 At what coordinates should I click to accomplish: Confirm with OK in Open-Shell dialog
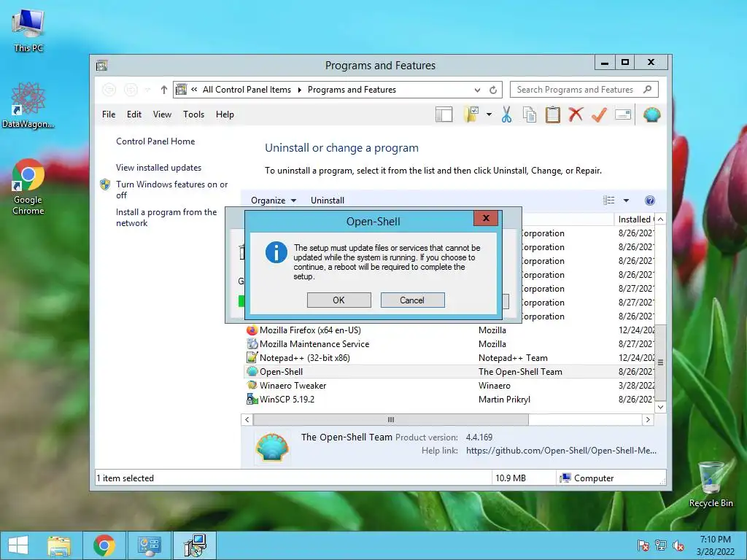click(x=338, y=300)
